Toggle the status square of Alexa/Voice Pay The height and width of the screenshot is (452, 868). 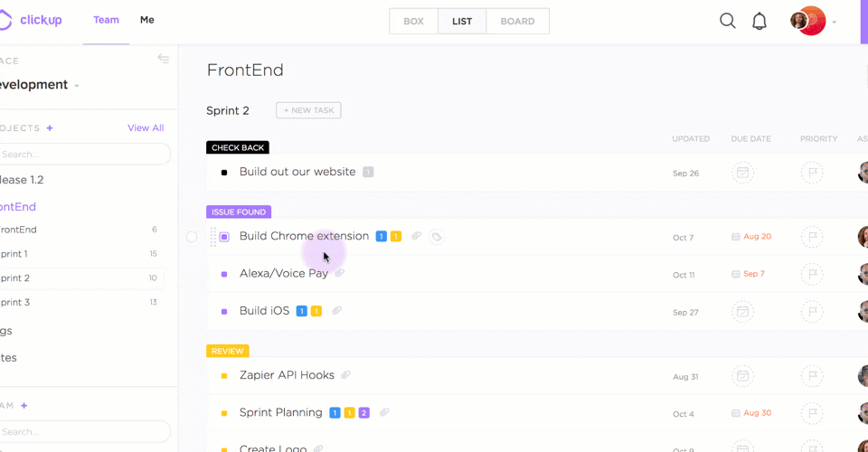coord(224,274)
